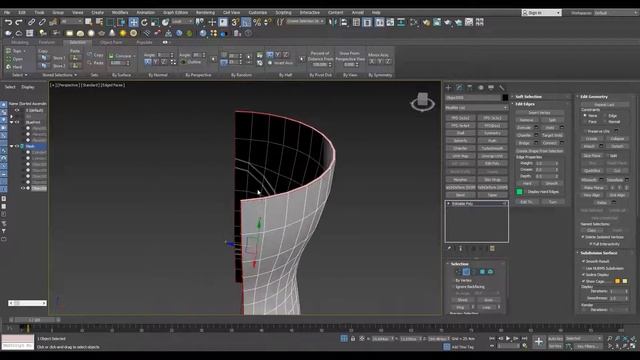Toggle the Percent Snap icon

(x=257, y=22)
